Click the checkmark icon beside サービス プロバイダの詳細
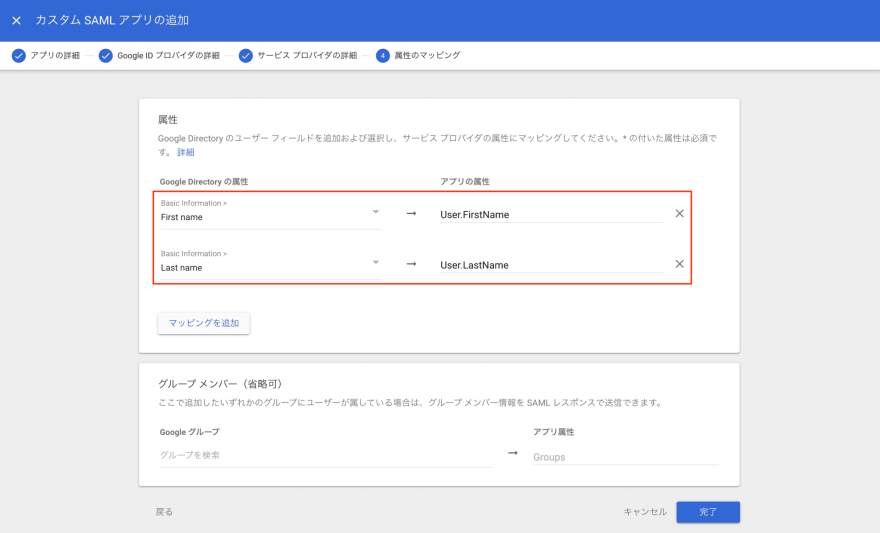Image resolution: width=880 pixels, height=533 pixels. [245, 56]
